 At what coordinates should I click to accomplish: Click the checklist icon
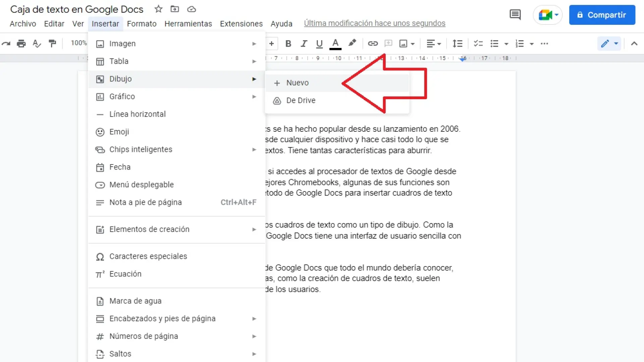tap(478, 44)
